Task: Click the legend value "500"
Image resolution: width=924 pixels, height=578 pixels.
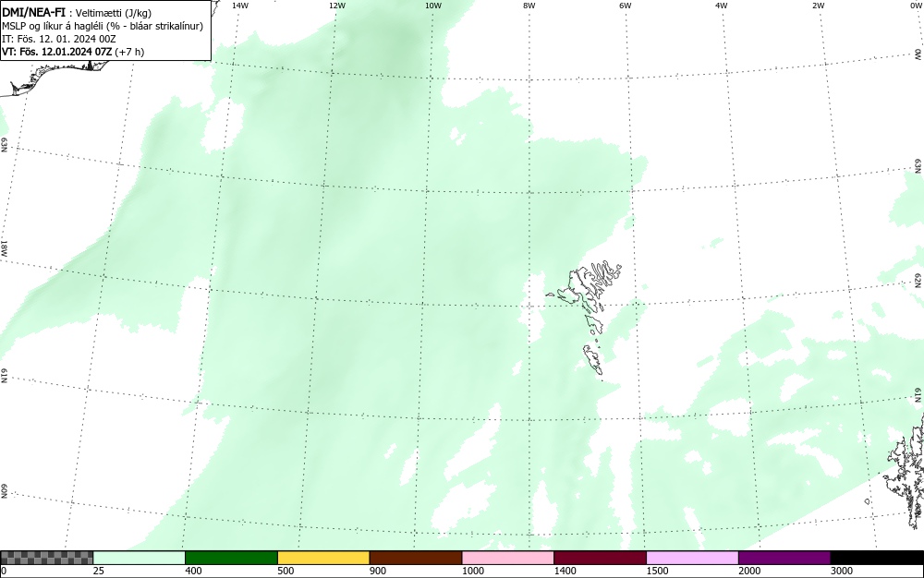Action: [286, 571]
